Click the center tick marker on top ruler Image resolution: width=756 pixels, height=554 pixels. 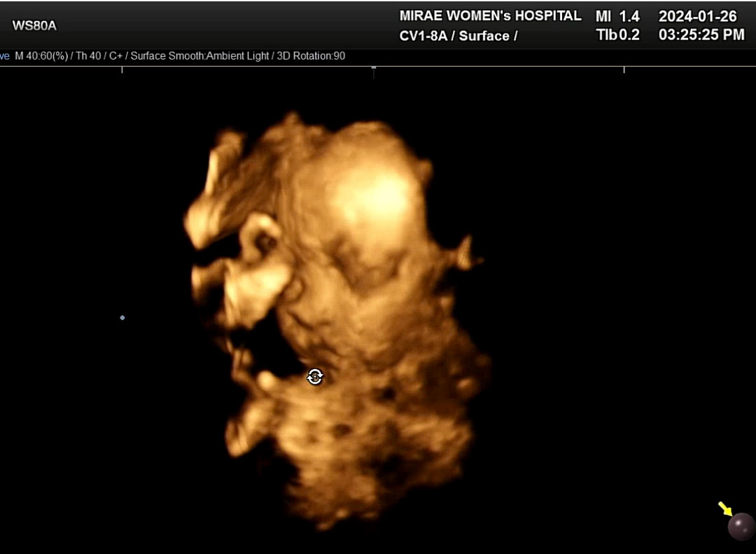(374, 69)
